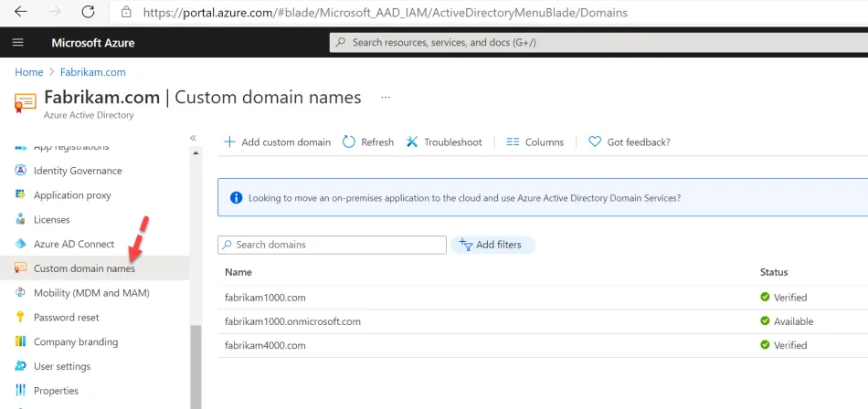
Task: Open the Licenses menu item
Action: coord(51,220)
